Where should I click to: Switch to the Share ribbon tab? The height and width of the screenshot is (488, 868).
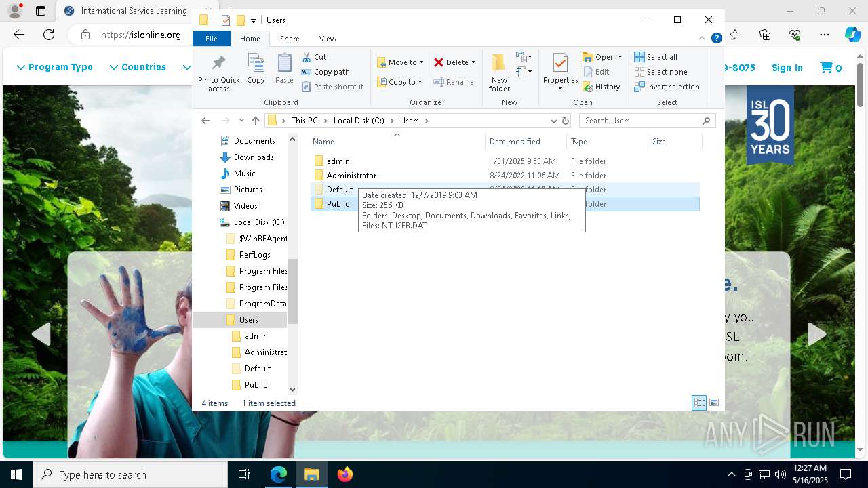290,39
